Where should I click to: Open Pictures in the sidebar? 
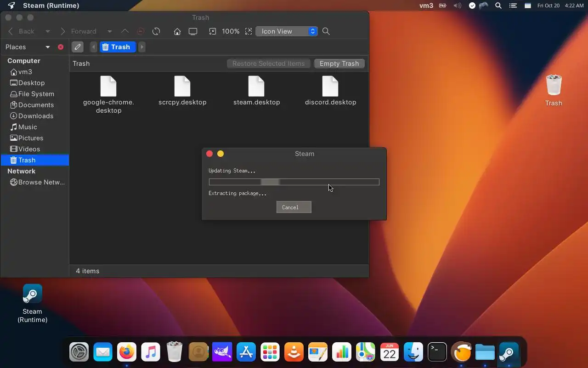coord(34,138)
